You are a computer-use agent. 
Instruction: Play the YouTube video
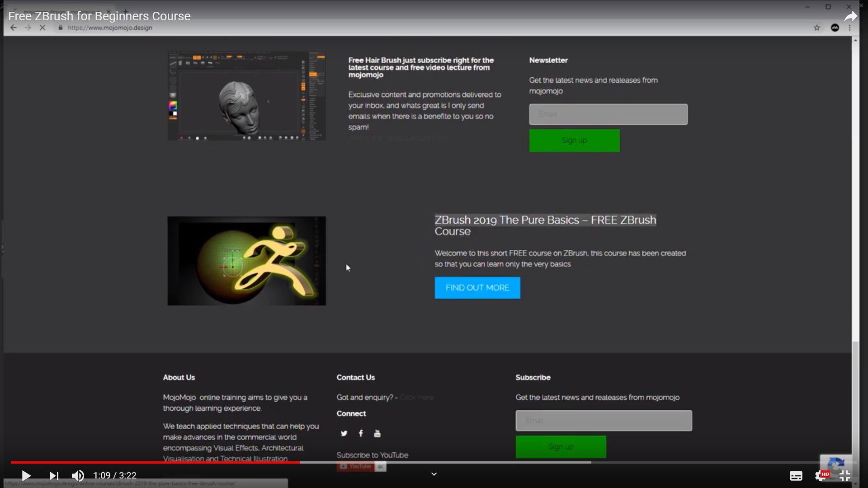click(x=26, y=475)
